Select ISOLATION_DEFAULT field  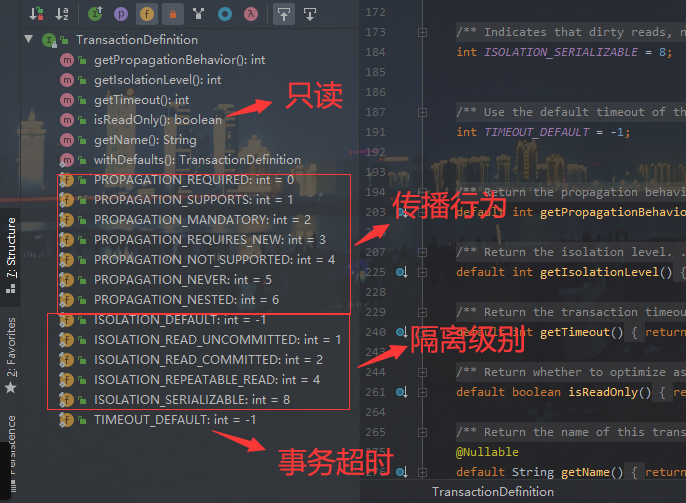180,320
